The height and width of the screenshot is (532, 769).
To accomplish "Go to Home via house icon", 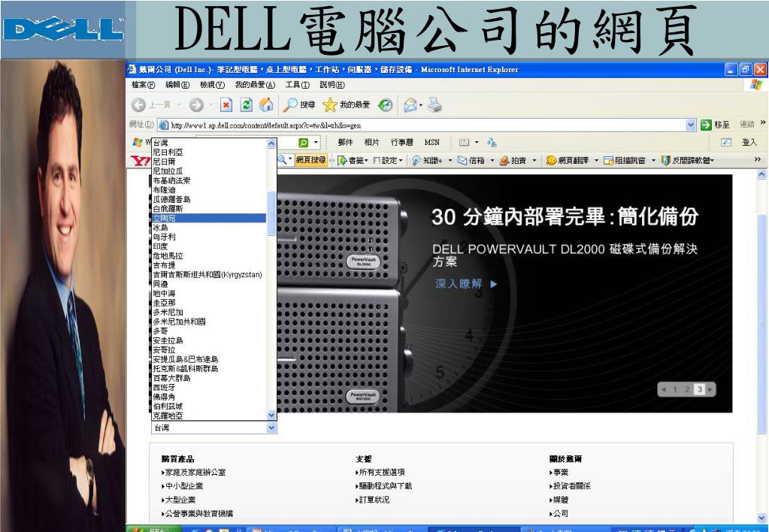I will (x=266, y=104).
